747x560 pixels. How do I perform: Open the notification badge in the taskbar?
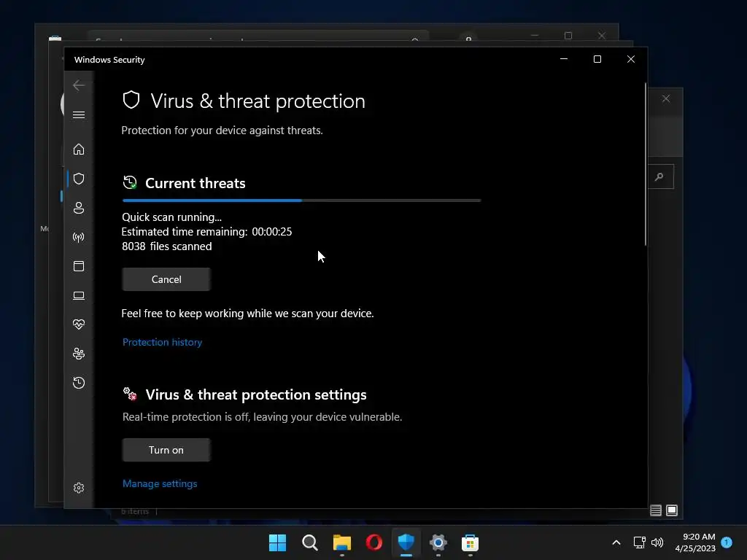(x=727, y=542)
